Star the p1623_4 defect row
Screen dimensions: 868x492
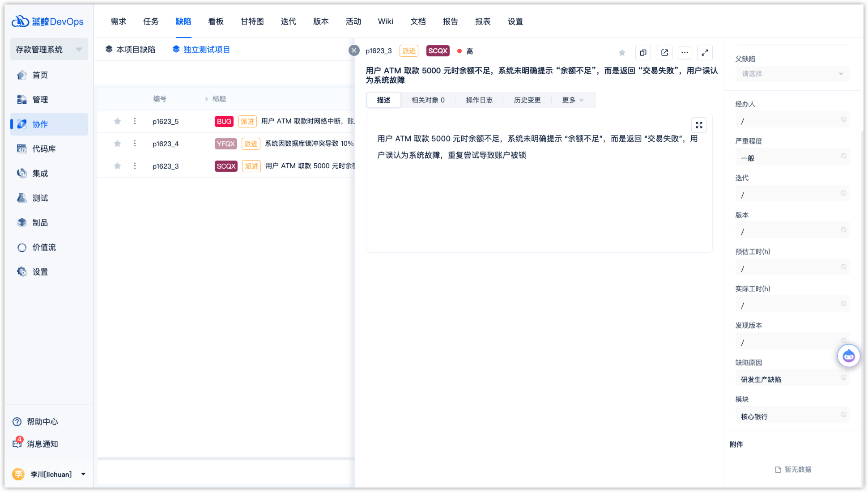tap(117, 144)
